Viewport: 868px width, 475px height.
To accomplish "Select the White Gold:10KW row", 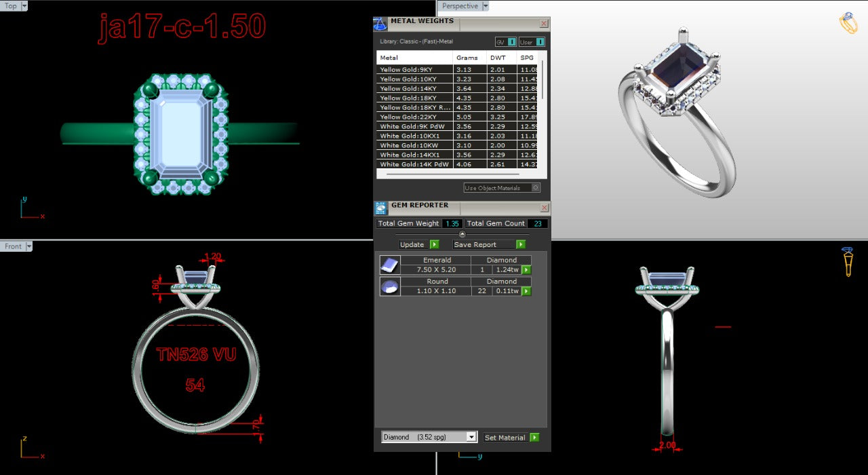I will click(457, 145).
